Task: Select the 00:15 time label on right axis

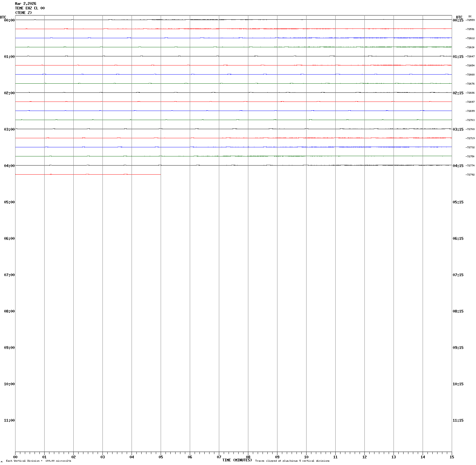Action: click(x=458, y=20)
